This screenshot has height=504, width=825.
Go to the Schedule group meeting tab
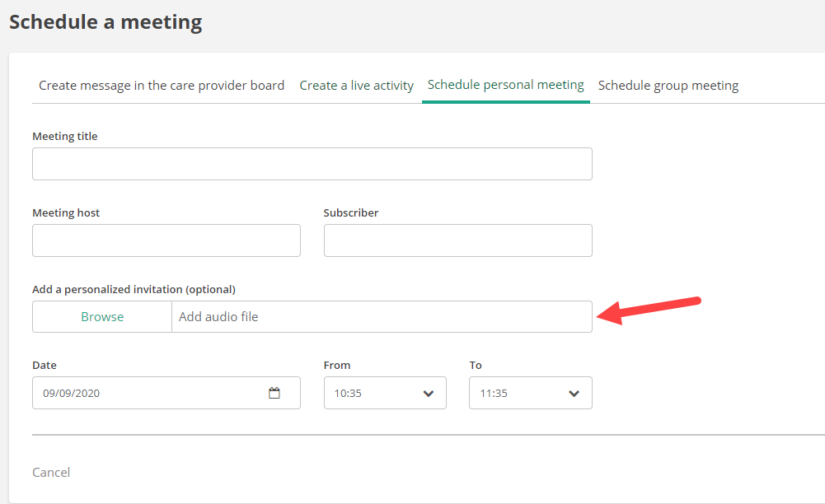click(x=668, y=86)
